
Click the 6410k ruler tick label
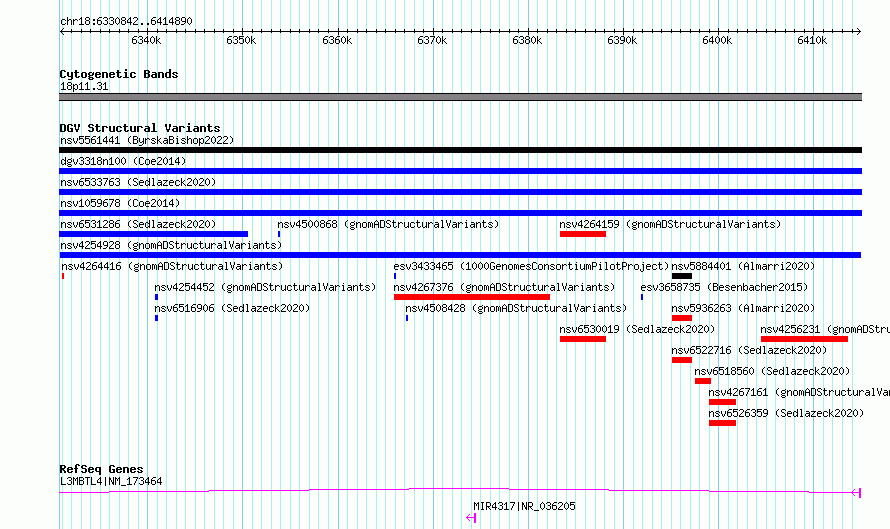812,40
